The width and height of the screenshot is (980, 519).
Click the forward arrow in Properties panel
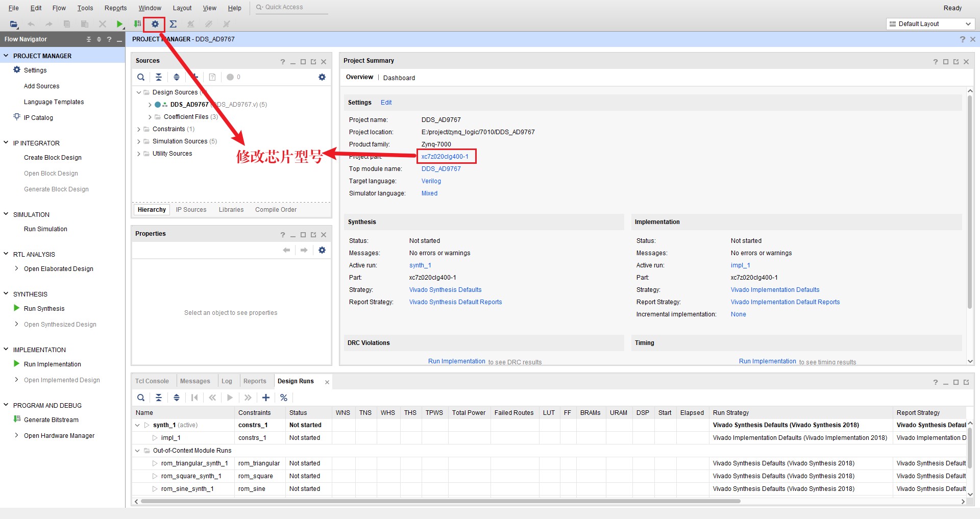(304, 250)
